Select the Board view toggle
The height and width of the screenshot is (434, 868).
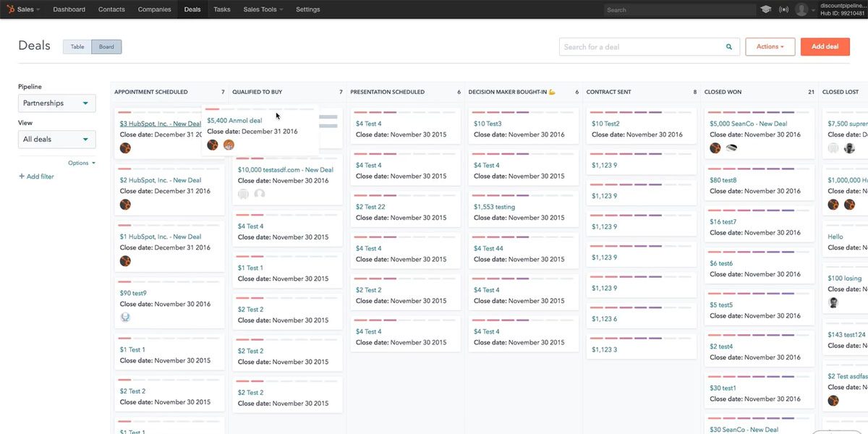106,47
